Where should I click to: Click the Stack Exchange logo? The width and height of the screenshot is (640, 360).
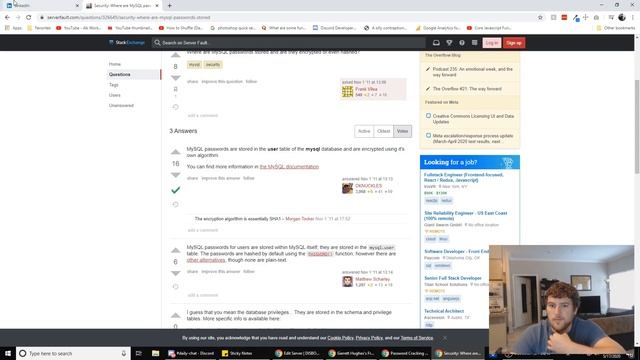coord(127,42)
